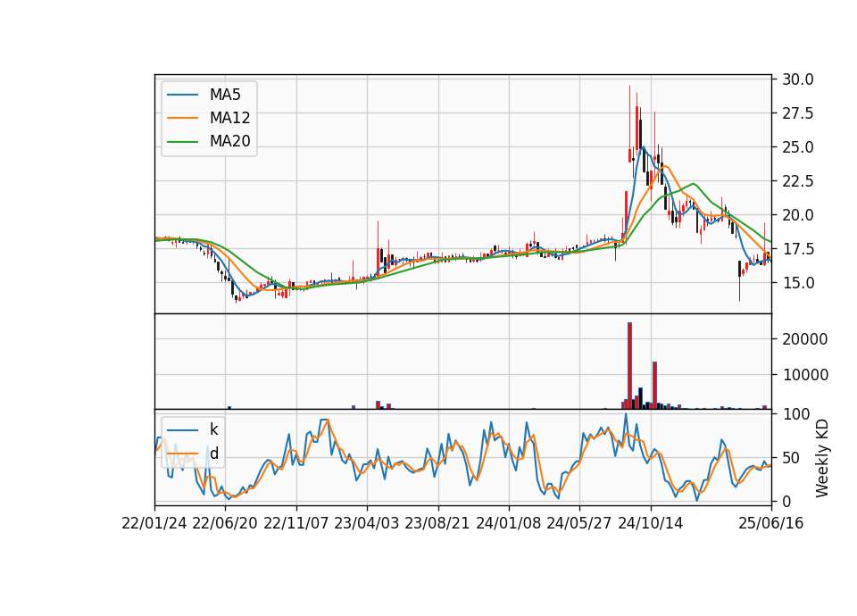
Task: Click the 22/06/20 date tick label
Action: point(225,524)
